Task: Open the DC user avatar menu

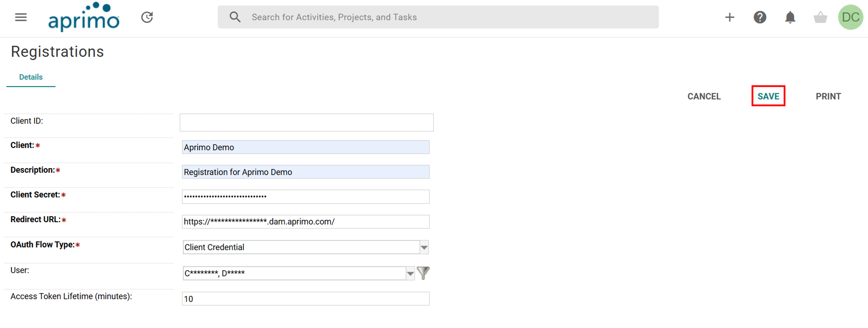Action: [x=850, y=17]
